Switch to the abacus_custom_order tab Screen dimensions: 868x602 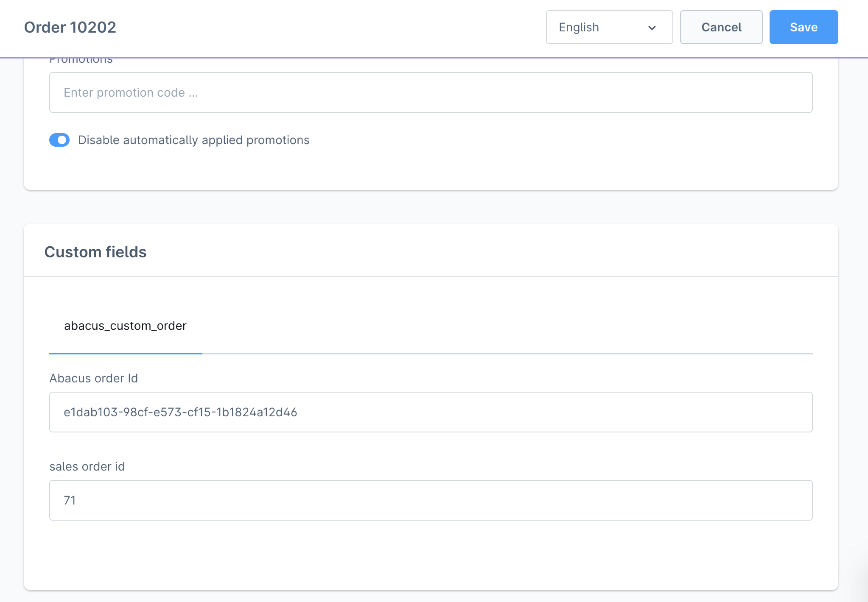click(125, 326)
